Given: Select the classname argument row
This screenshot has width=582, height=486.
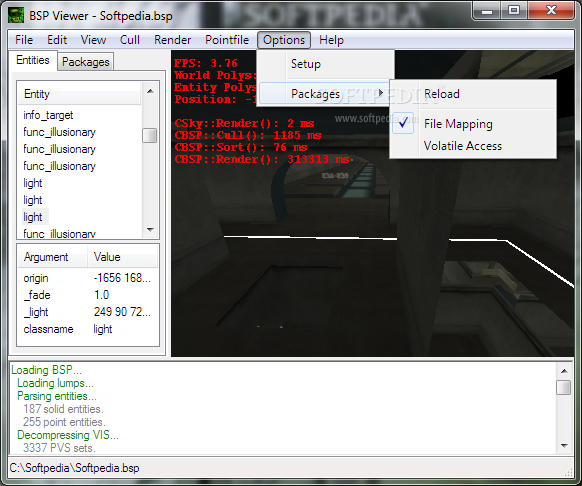Looking at the screenshot, I should [88, 329].
